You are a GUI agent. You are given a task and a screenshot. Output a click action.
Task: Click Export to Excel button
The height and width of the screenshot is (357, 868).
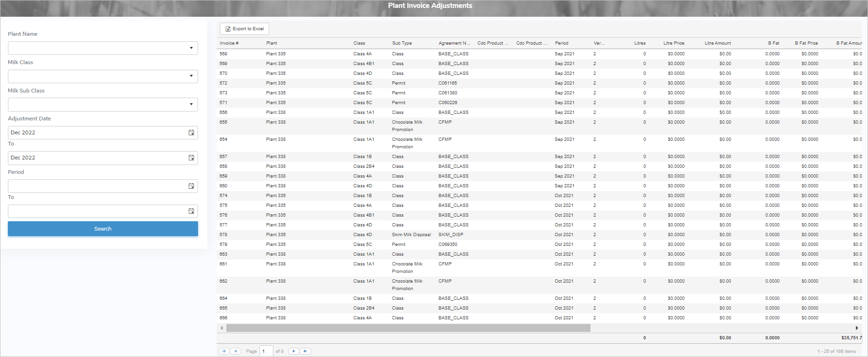[x=245, y=29]
